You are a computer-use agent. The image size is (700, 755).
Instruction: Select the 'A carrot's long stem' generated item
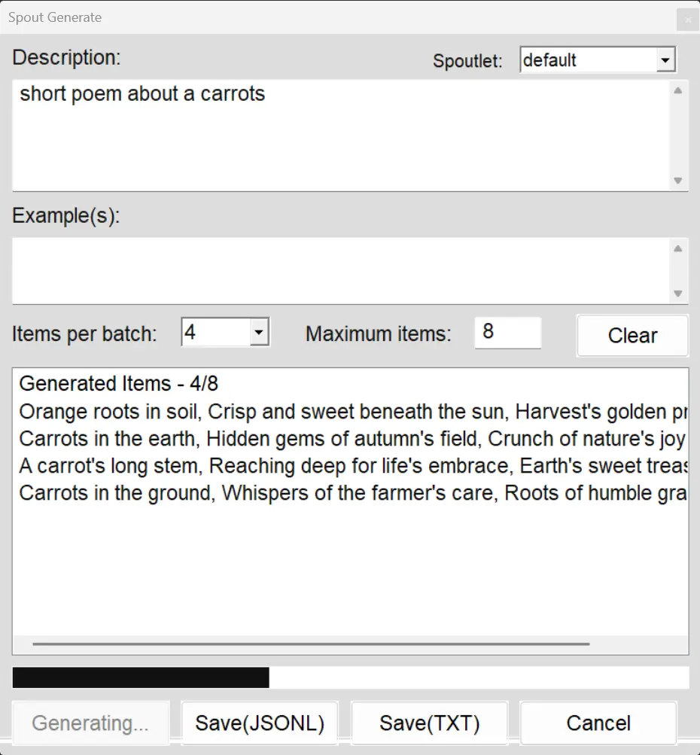pyautogui.click(x=353, y=466)
